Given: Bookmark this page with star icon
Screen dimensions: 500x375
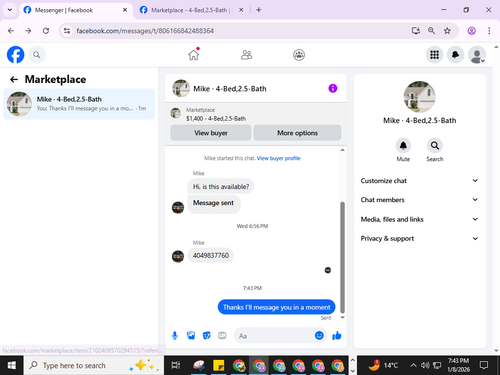Looking at the screenshot, I should point(447,31).
